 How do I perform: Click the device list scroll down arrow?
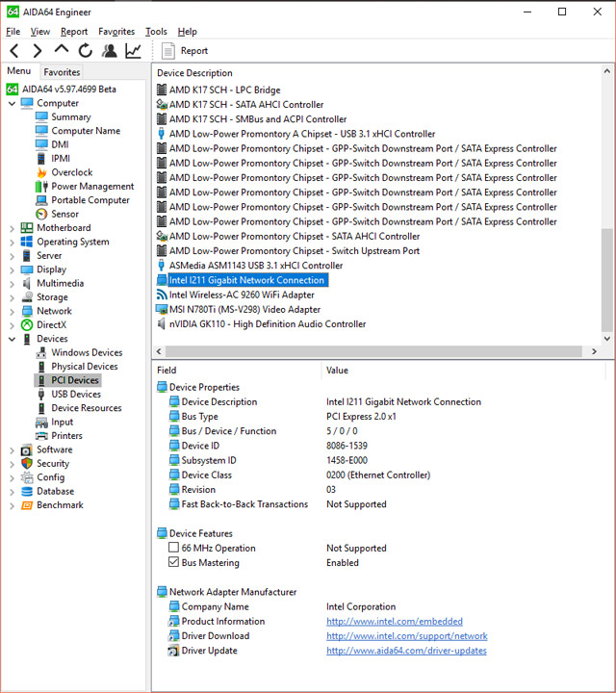pyautogui.click(x=607, y=339)
